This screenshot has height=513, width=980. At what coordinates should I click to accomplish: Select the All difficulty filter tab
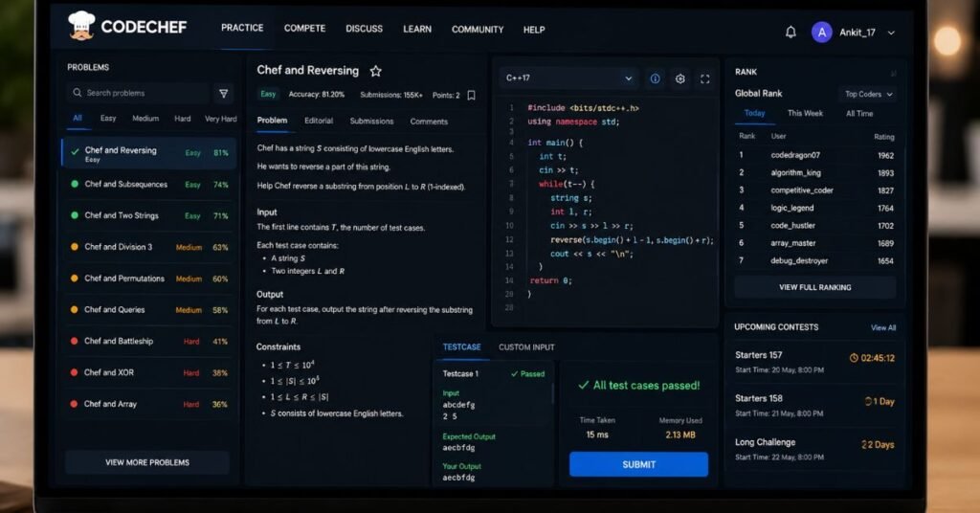78,118
